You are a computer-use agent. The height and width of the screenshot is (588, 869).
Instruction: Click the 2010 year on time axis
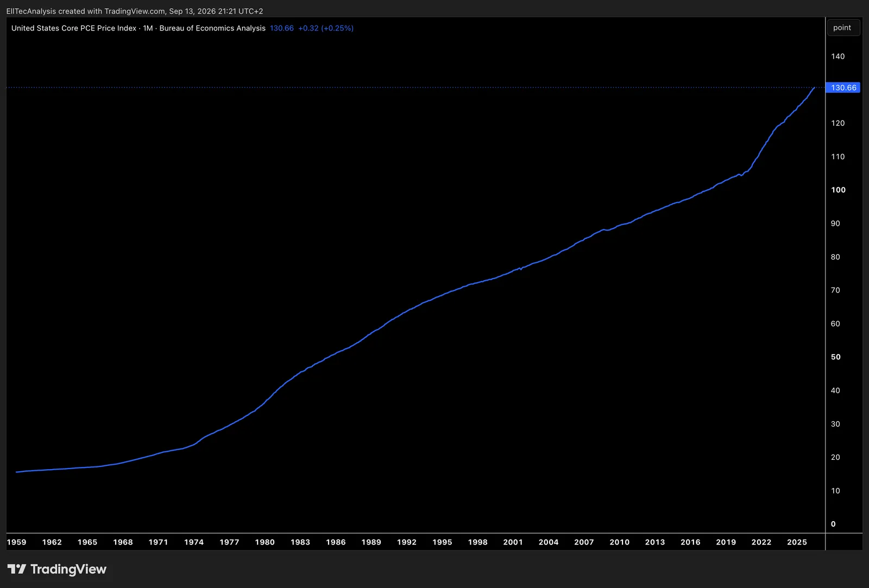(620, 542)
